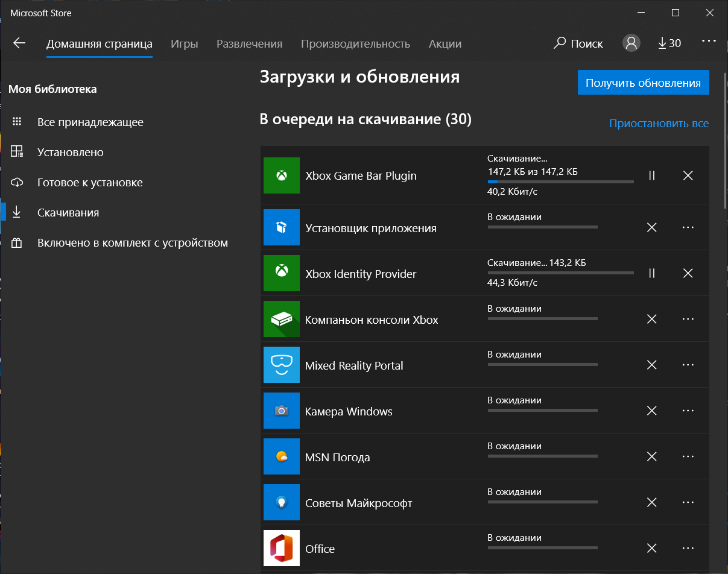This screenshot has height=574, width=728.
Task: Click the Office app icon
Action: pos(282,548)
